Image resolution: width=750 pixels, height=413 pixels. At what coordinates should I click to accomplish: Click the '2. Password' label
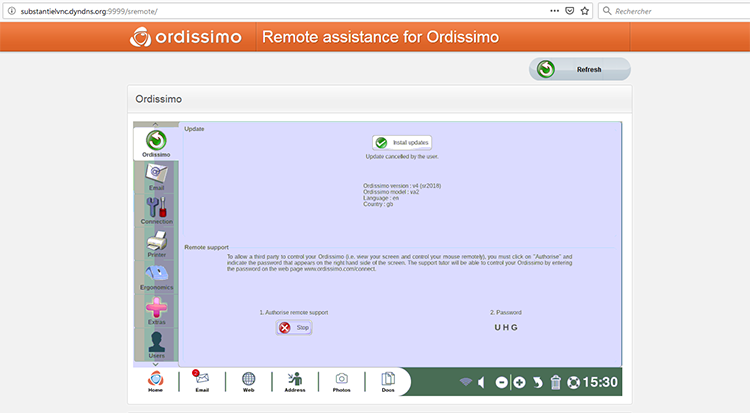click(x=506, y=313)
